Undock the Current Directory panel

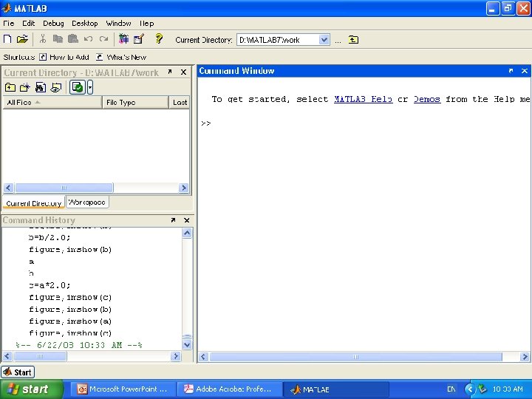pyautogui.click(x=170, y=72)
